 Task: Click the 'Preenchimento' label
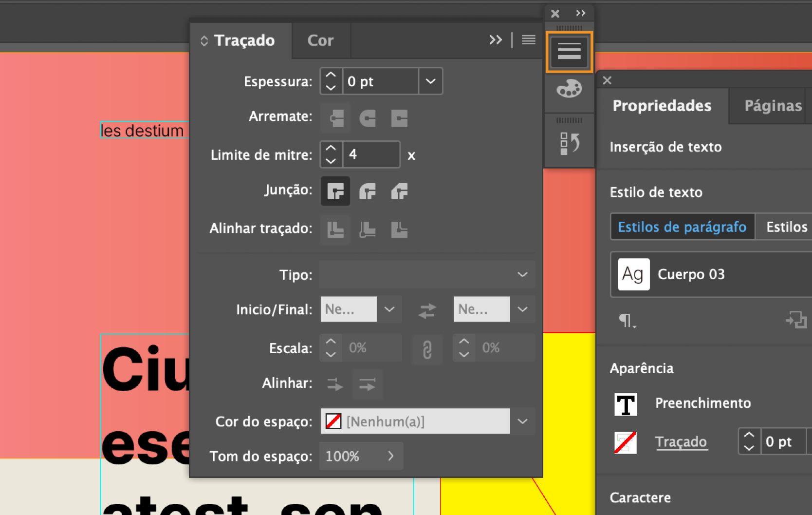pos(703,403)
